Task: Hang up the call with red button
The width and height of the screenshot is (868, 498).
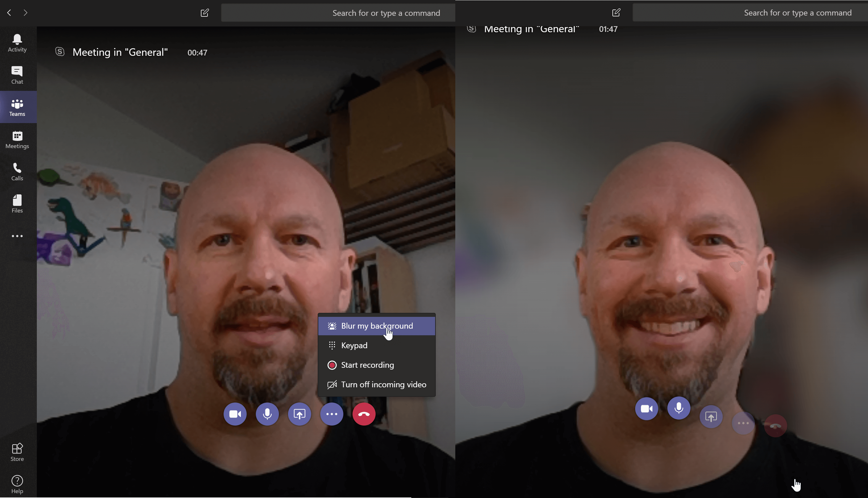Action: (x=364, y=414)
